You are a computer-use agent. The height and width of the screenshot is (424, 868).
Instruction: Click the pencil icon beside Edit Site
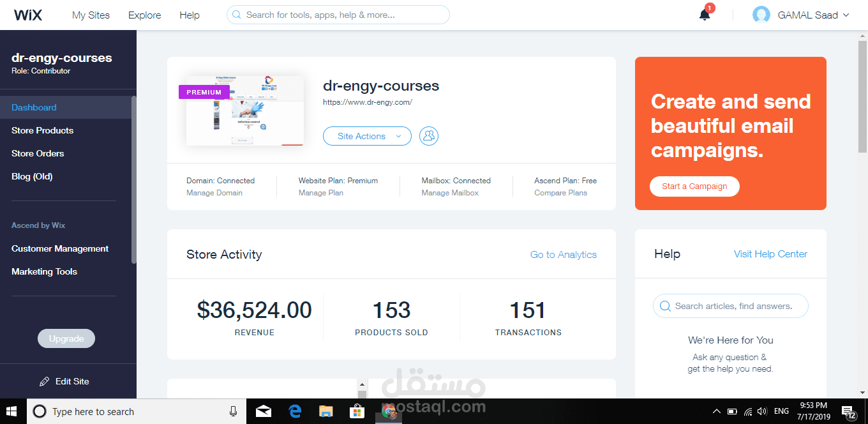click(x=44, y=381)
